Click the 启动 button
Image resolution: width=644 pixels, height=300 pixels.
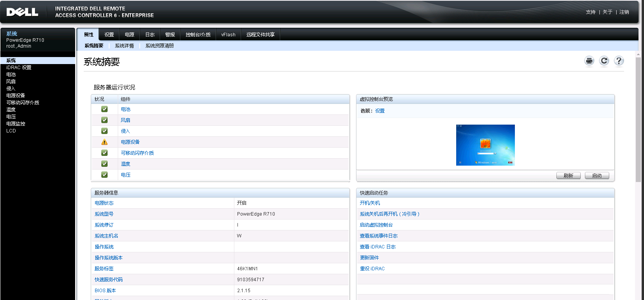(x=597, y=176)
